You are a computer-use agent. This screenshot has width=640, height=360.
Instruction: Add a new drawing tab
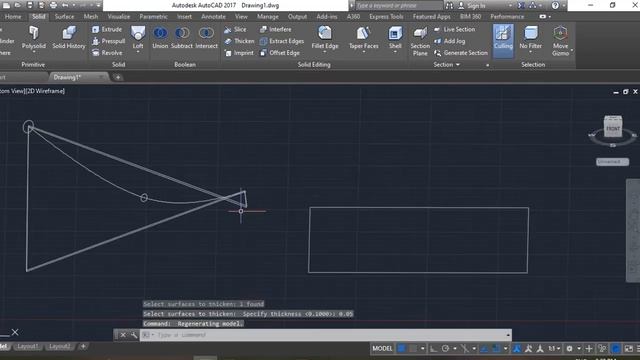pos(118,77)
